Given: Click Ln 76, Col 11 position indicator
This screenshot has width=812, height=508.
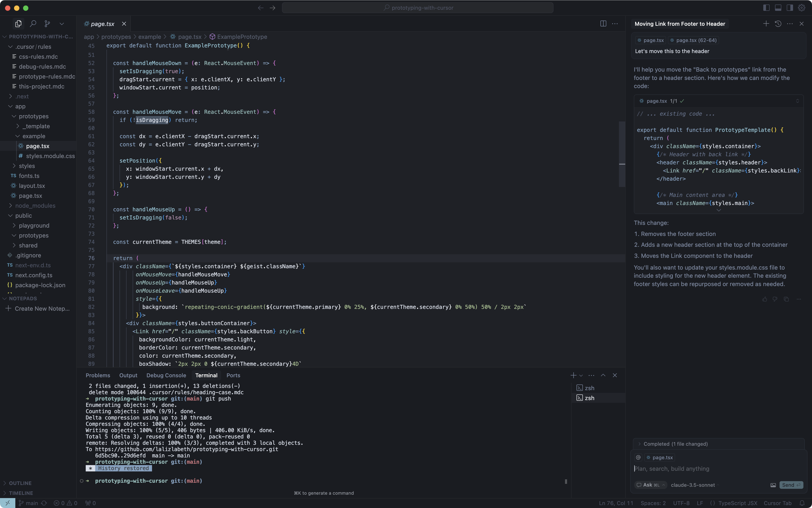Looking at the screenshot, I should 616,503.
